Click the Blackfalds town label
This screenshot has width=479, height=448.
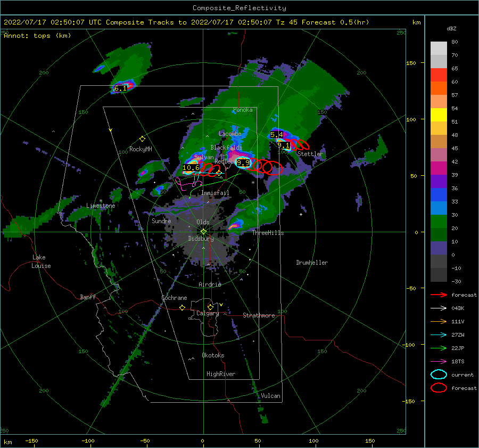[x=226, y=148]
